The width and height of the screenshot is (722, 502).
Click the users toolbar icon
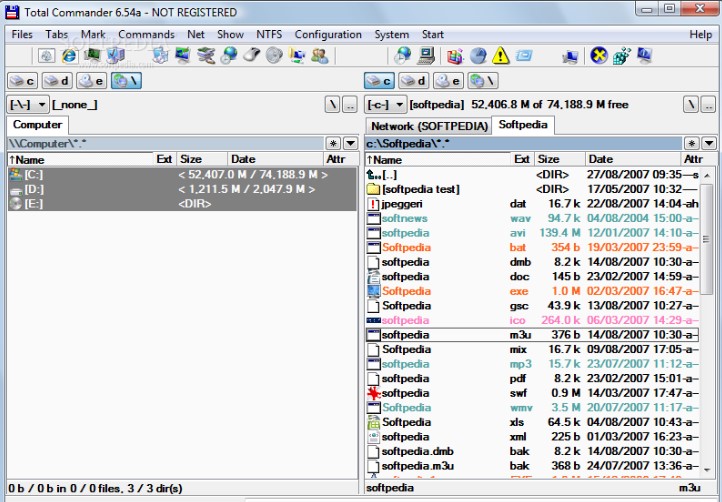(x=320, y=56)
